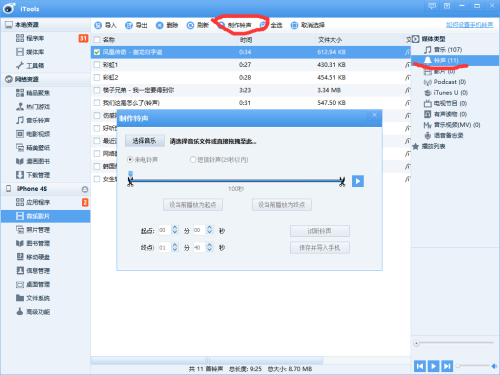This screenshot has width=500, height=375.
Task: Check the 我们这是怎么了(铃声) row checkbox
Action: coord(97,103)
